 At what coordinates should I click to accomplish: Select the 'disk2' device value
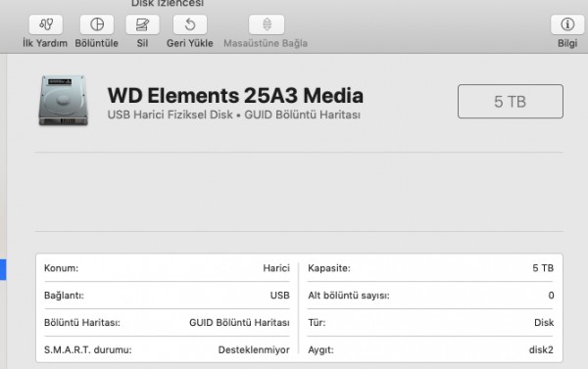[541, 349]
